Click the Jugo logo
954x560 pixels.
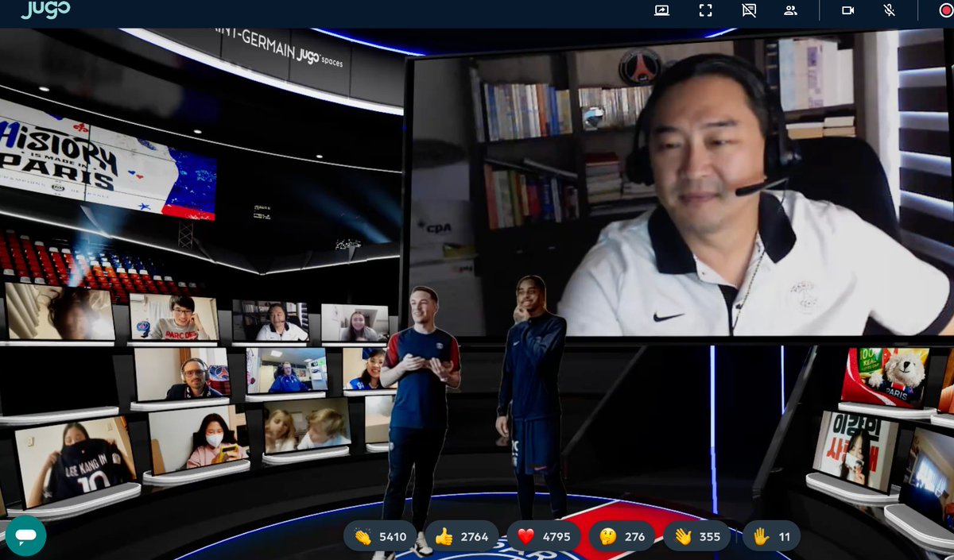45,10
